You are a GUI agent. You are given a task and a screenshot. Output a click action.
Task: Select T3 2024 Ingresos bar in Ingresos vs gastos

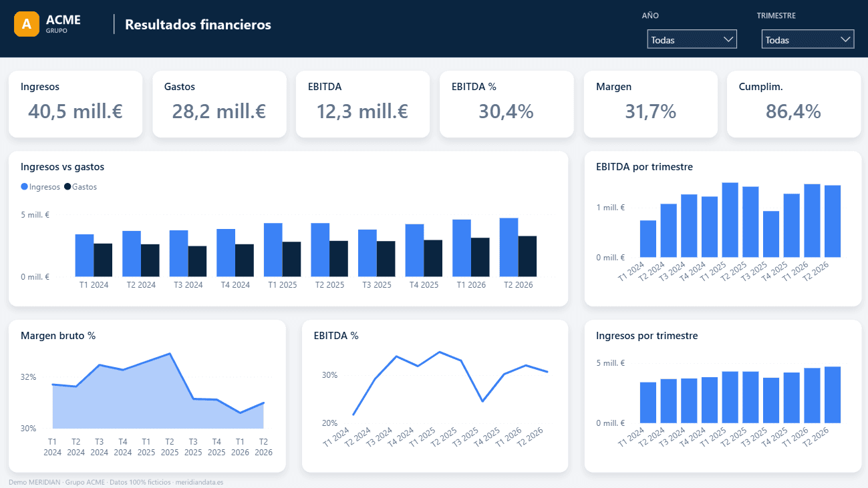[178, 253]
